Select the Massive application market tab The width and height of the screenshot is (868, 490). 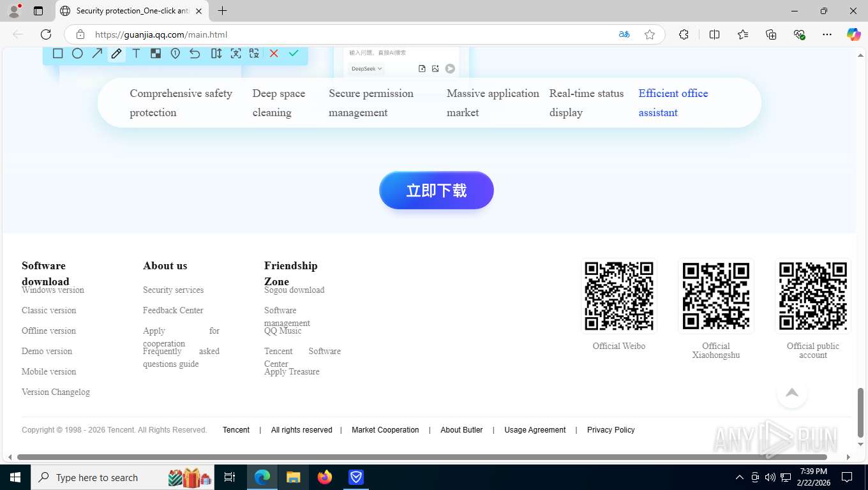[493, 103]
